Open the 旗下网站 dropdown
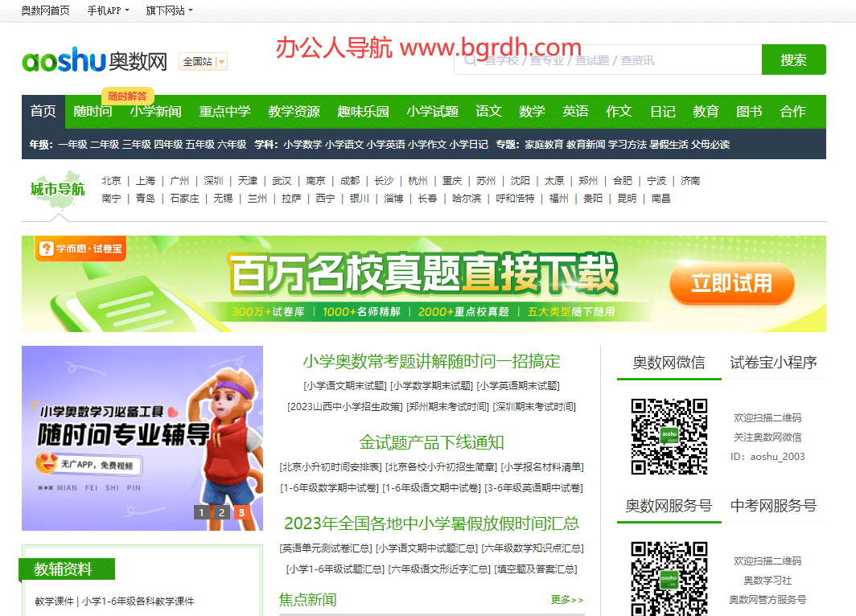This screenshot has height=616, width=856. [x=169, y=10]
